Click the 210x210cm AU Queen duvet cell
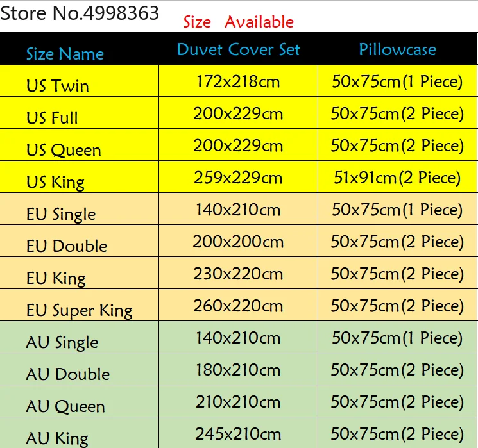The height and width of the screenshot is (448, 478). click(x=238, y=402)
